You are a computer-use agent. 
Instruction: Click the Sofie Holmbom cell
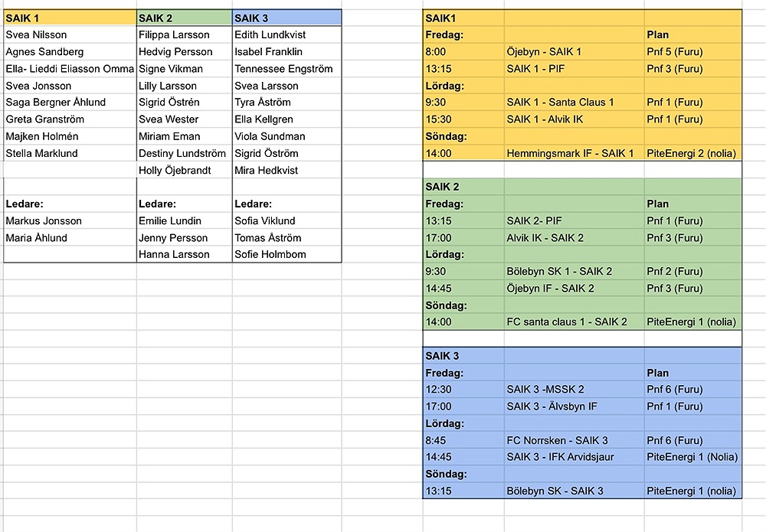286,254
